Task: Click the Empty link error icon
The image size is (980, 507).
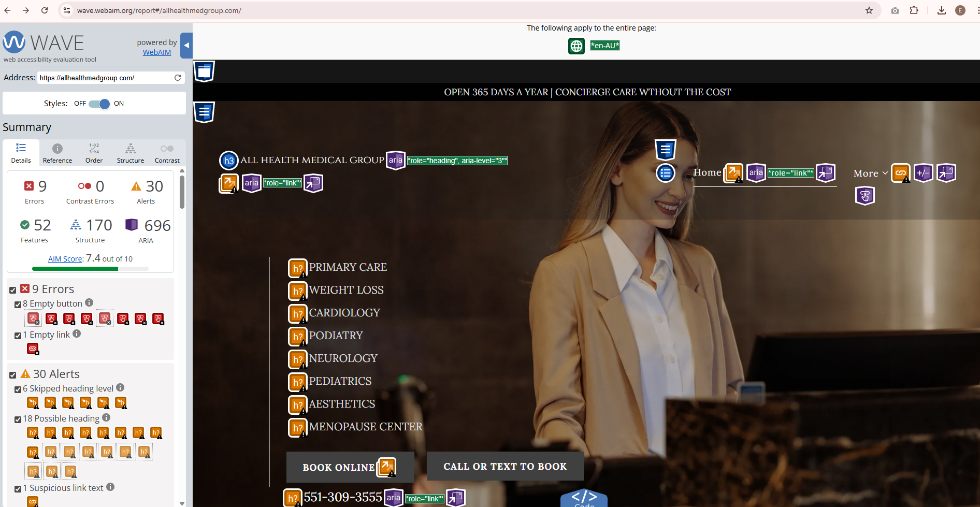Action: coord(33,349)
